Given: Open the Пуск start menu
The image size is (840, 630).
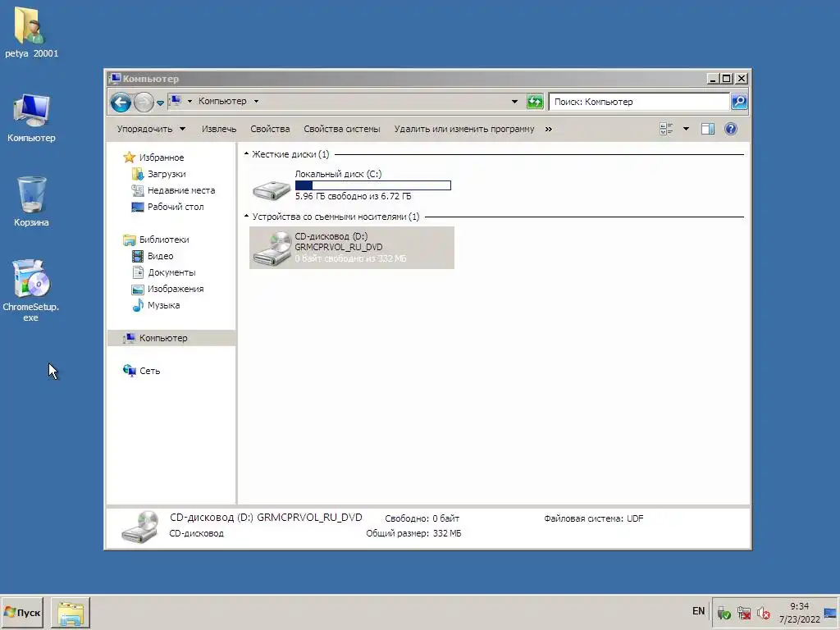Looking at the screenshot, I should point(22,612).
